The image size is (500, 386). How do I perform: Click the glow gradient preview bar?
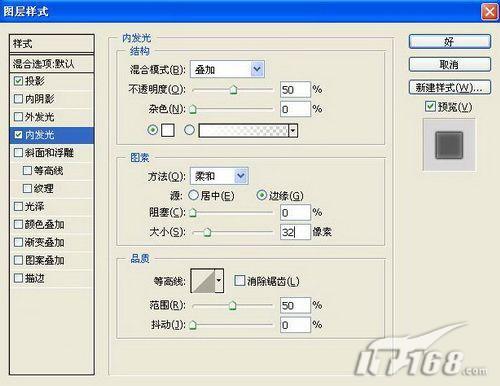pyautogui.click(x=244, y=130)
